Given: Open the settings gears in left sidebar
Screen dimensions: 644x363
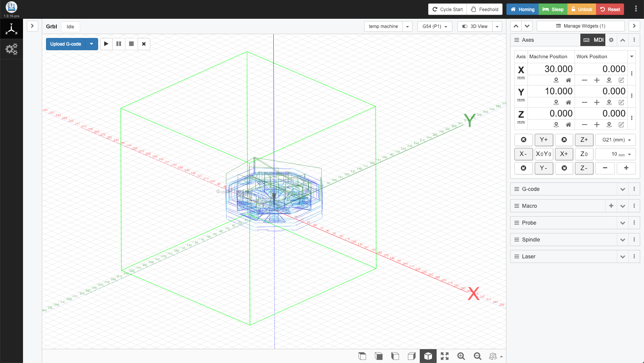Looking at the screenshot, I should click(x=11, y=49).
